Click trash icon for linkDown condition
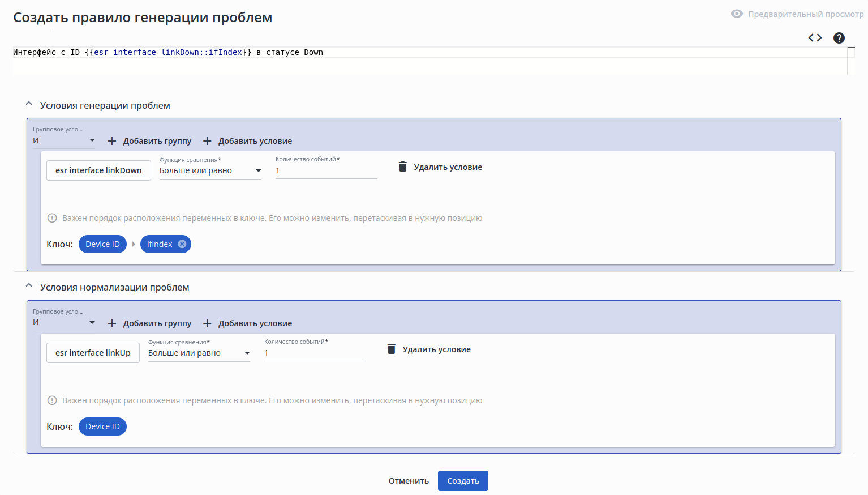Image resolution: width=868 pixels, height=495 pixels. [403, 167]
